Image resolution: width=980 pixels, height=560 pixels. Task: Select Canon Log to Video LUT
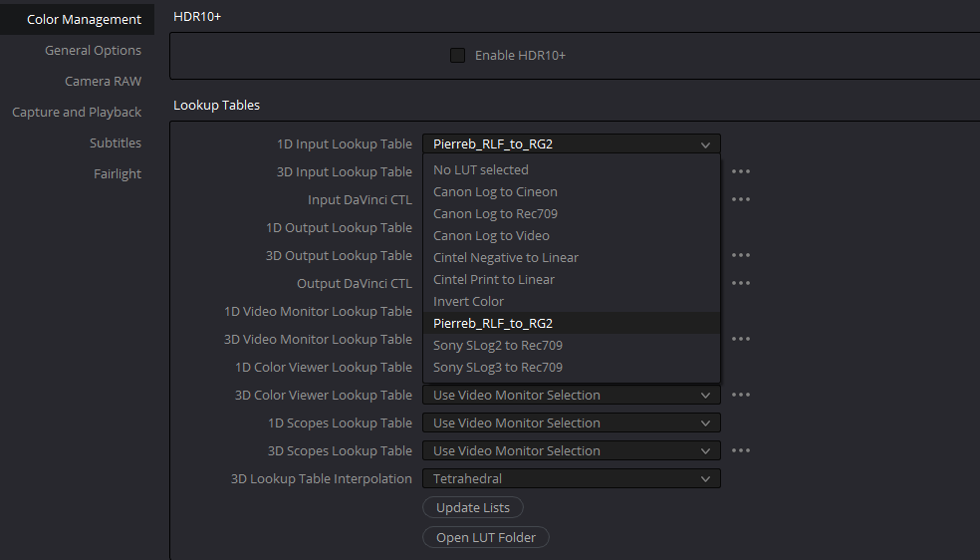572,235
